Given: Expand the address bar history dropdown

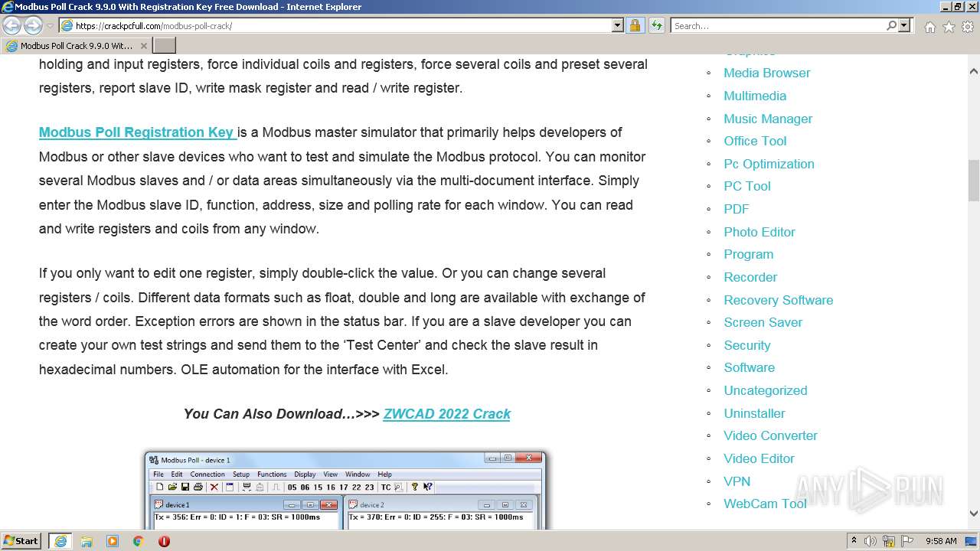Looking at the screenshot, I should click(x=618, y=25).
